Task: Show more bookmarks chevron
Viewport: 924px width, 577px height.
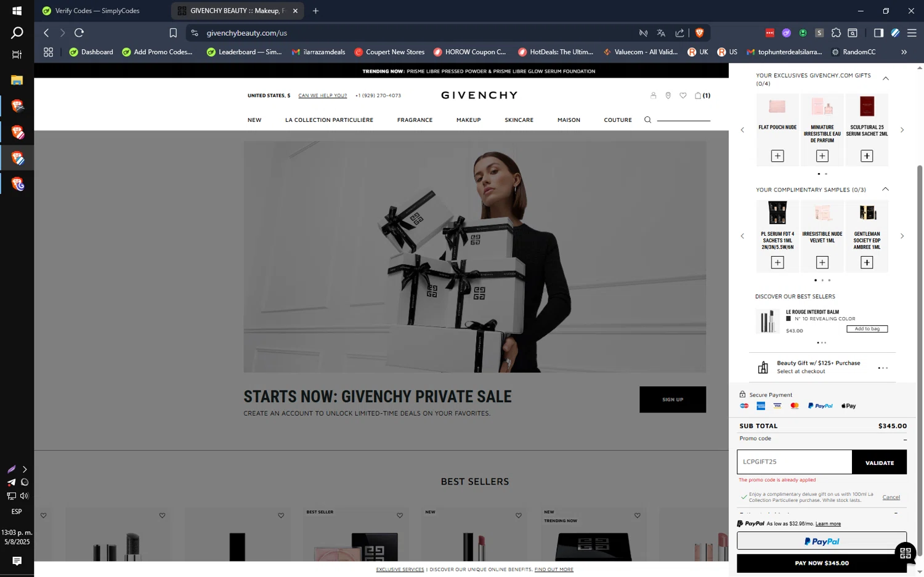Action: (904, 52)
